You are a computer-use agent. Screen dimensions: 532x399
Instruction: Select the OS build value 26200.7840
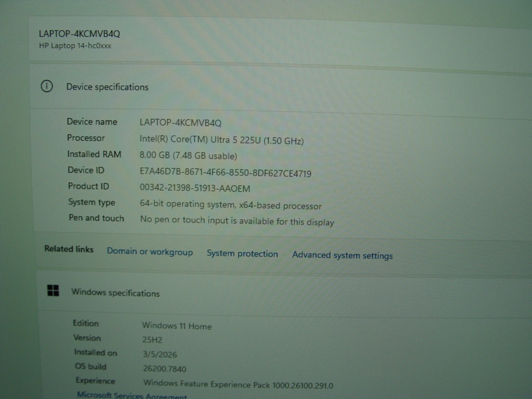pos(165,368)
